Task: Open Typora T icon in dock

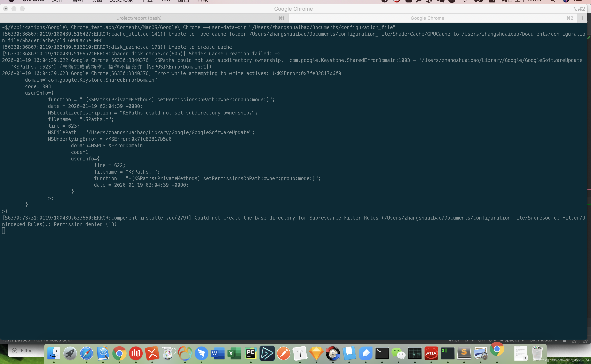Action: pos(300,353)
